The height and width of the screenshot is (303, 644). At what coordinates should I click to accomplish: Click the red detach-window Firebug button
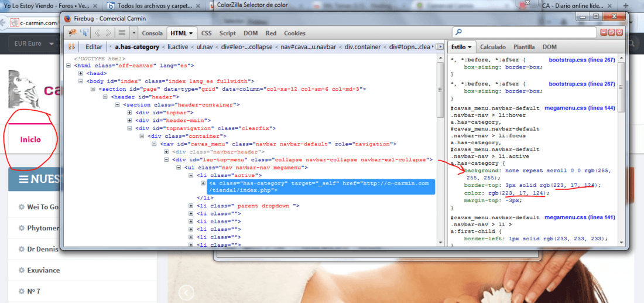pos(612,32)
